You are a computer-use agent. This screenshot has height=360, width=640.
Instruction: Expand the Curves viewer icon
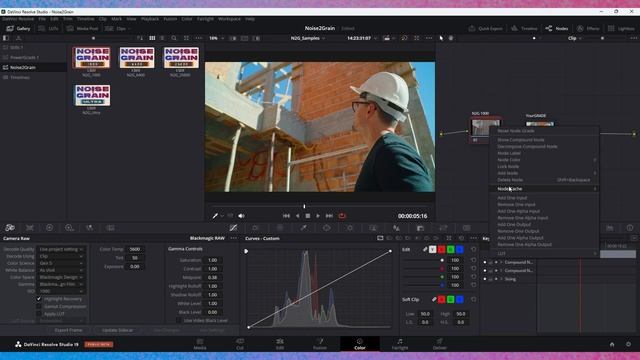tap(449, 238)
